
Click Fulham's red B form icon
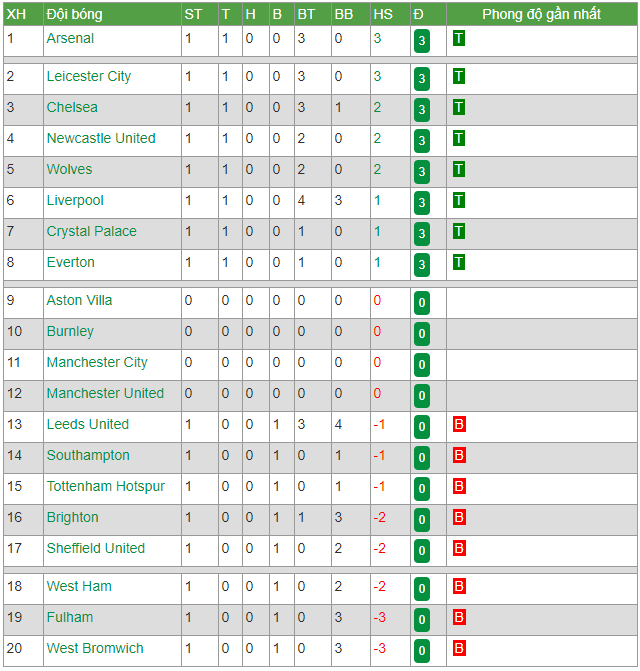click(459, 618)
